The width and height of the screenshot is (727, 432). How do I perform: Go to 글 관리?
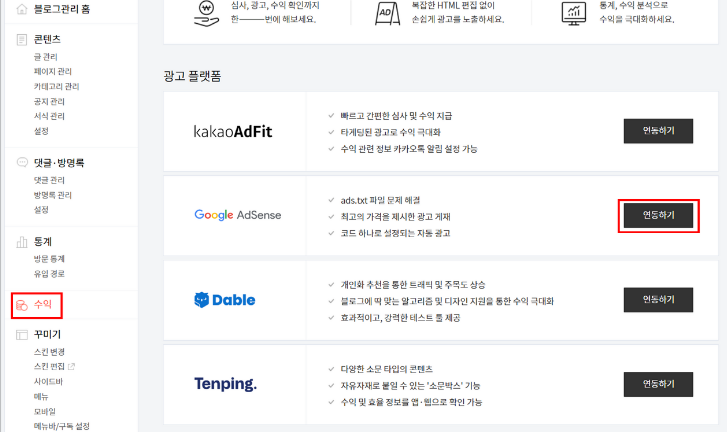(x=45, y=57)
